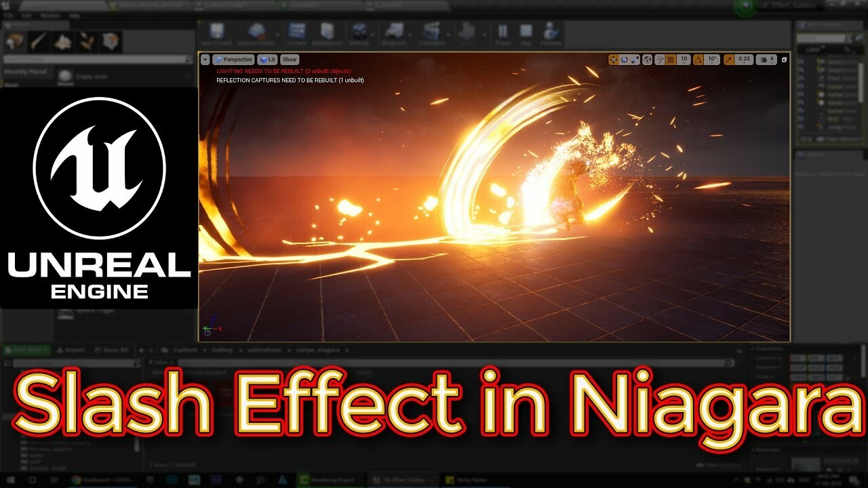Select the Recently Placed category tab
The height and width of the screenshot is (488, 868).
click(26, 72)
